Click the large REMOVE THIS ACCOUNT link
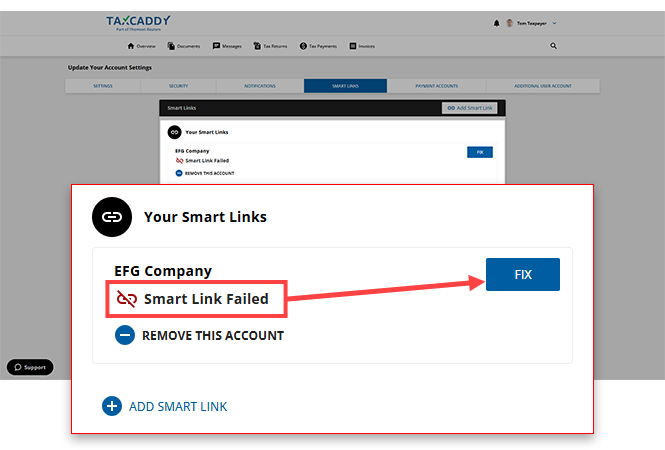Screen dimensions: 665x450 click(213, 336)
